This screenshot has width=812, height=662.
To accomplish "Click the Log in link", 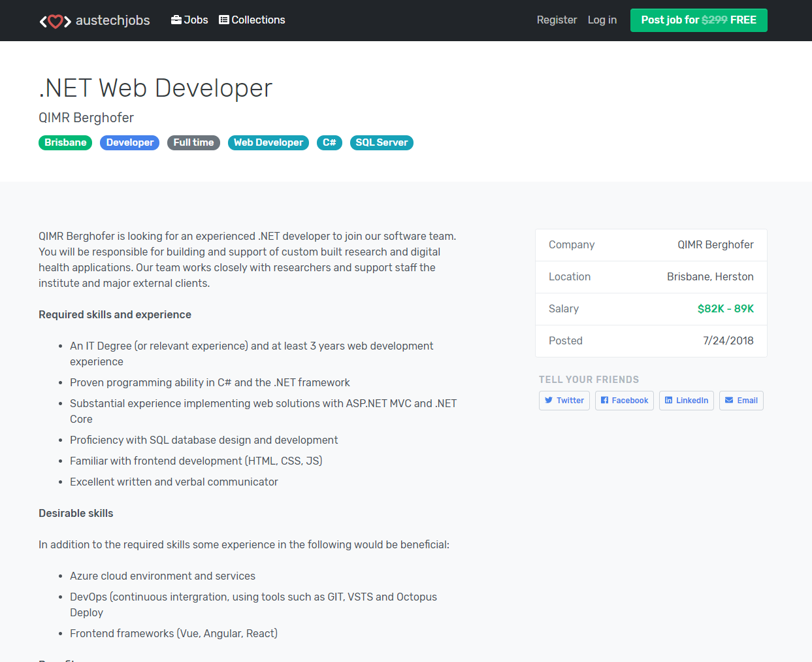I will (602, 20).
